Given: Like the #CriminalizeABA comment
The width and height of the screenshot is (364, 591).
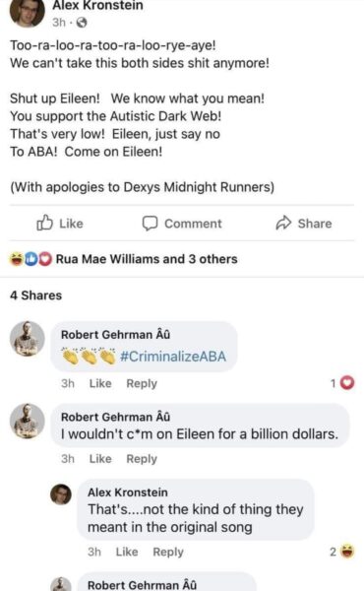Looking at the screenshot, I should tap(100, 383).
